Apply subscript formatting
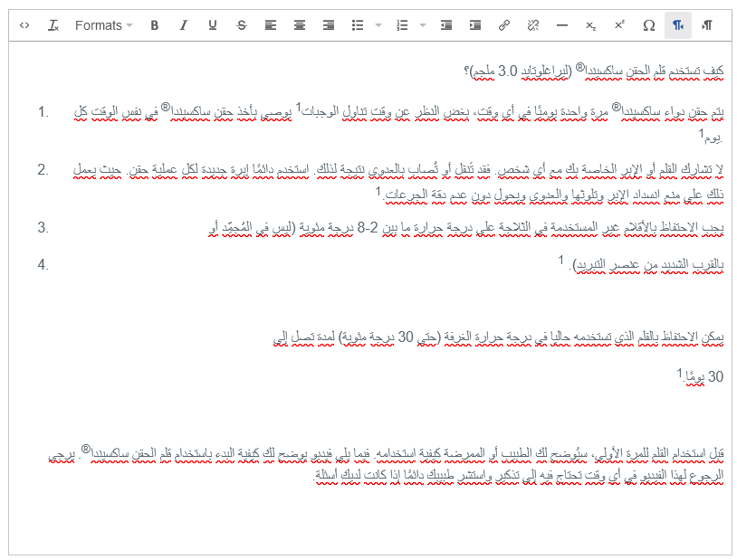 (590, 25)
